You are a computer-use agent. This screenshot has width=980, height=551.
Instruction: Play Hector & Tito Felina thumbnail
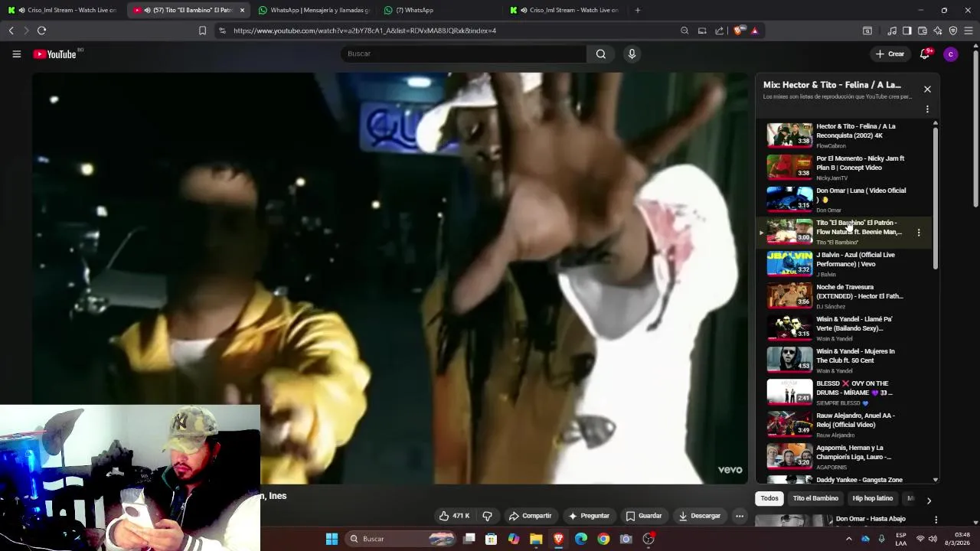[x=789, y=135]
